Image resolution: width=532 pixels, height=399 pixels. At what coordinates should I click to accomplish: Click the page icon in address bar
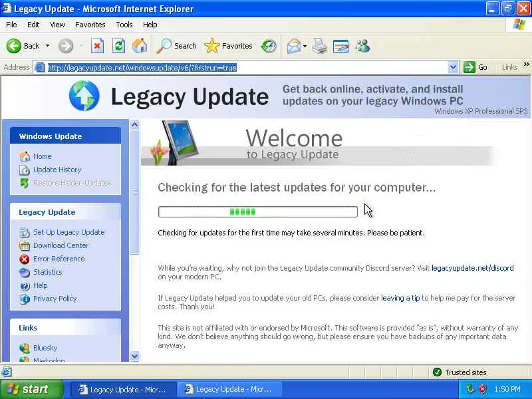[40, 68]
